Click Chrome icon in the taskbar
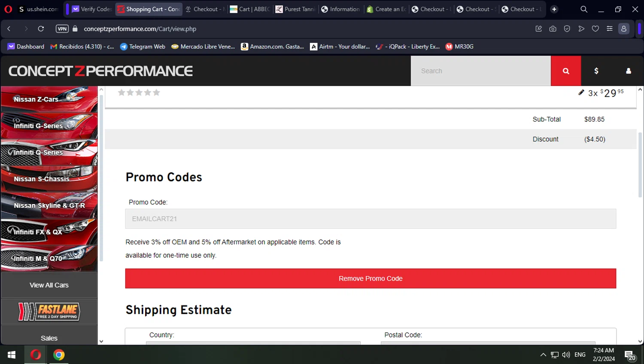This screenshot has width=644, height=364. pos(59,355)
